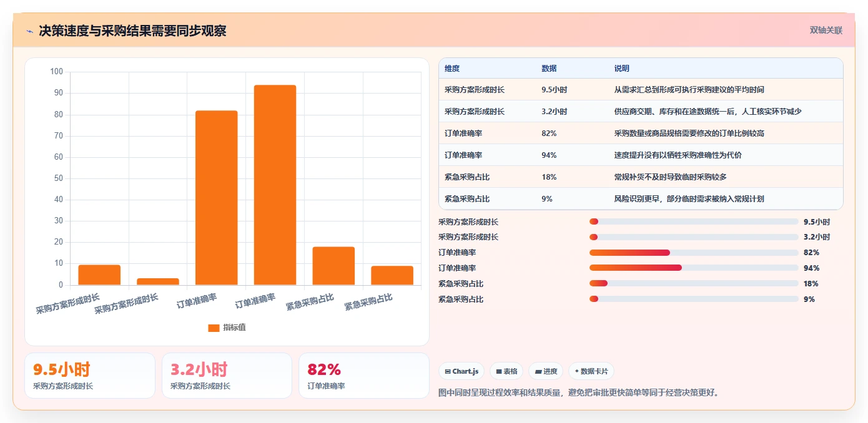Select table cell 常规补货不及时导致临时采购较多

(x=671, y=177)
